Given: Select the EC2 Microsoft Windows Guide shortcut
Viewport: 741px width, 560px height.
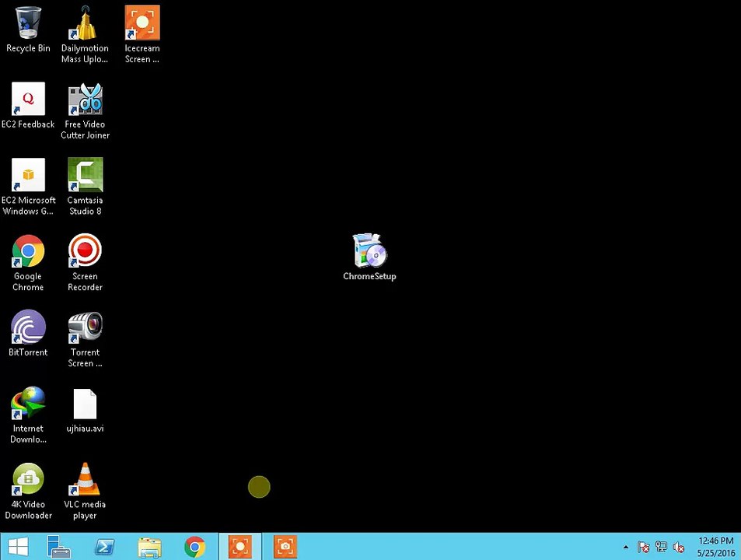Looking at the screenshot, I should pos(28,187).
